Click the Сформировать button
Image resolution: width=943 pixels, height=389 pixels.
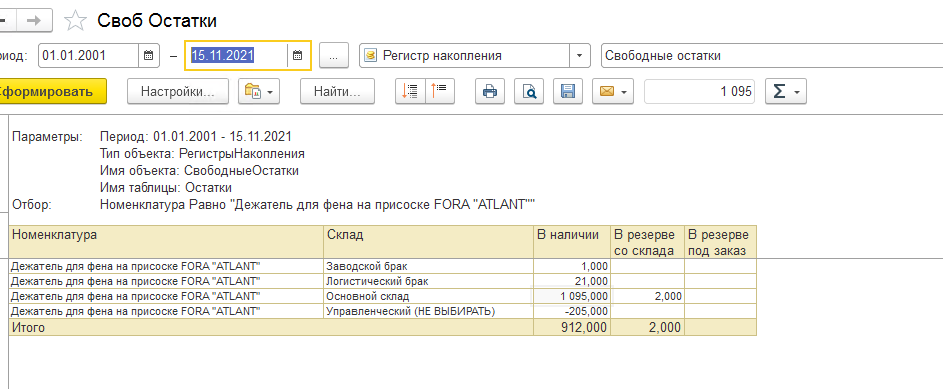[51, 91]
